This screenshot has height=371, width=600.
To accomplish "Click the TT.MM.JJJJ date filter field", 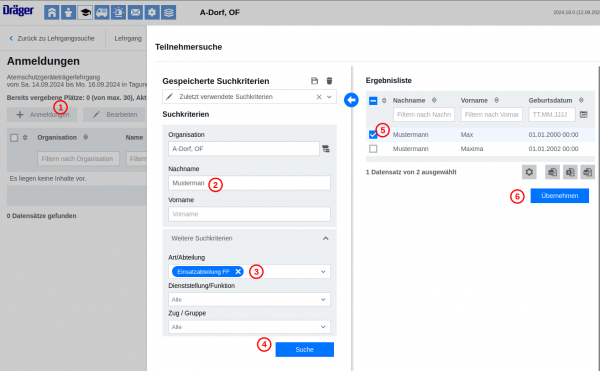I will pyautogui.click(x=552, y=114).
